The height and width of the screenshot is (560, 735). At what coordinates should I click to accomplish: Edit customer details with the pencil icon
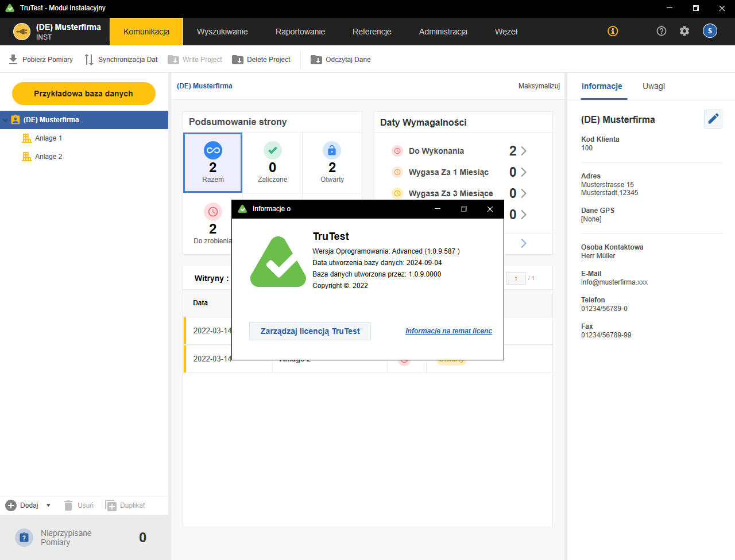[x=713, y=119]
